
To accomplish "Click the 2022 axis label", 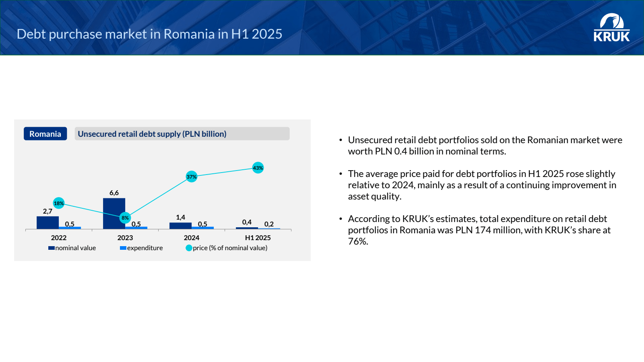I will 59,238.
